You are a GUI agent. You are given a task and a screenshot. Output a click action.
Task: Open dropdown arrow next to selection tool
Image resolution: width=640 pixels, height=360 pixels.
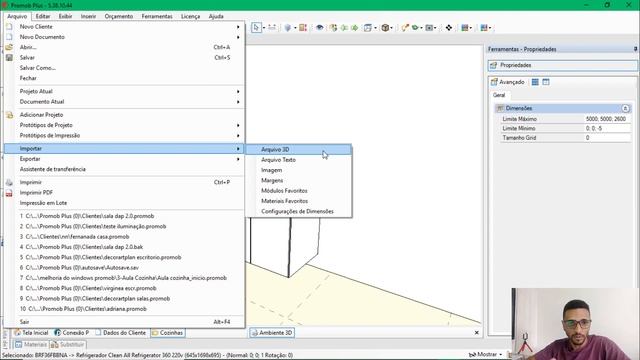(x=264, y=28)
